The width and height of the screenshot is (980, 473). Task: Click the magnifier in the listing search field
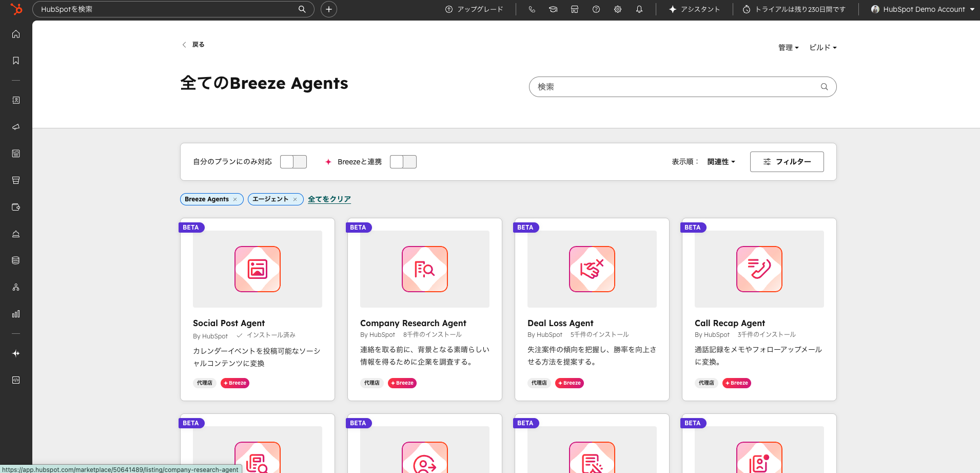pos(824,87)
